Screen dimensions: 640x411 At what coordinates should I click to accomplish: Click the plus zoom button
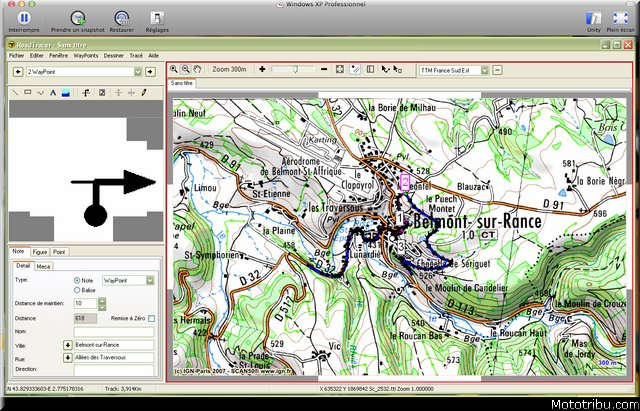tap(262, 69)
